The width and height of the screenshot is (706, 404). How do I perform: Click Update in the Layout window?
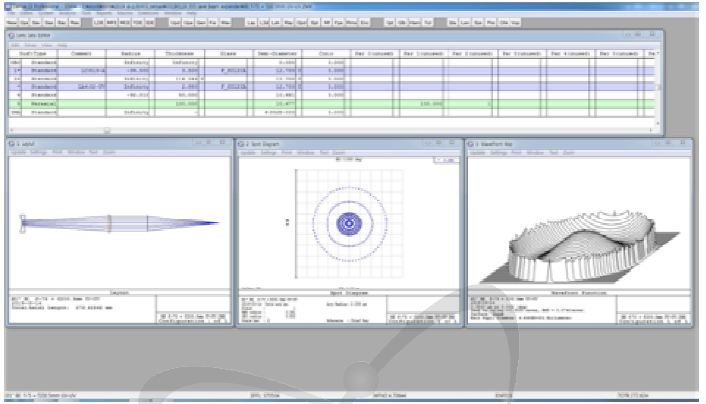coord(18,152)
